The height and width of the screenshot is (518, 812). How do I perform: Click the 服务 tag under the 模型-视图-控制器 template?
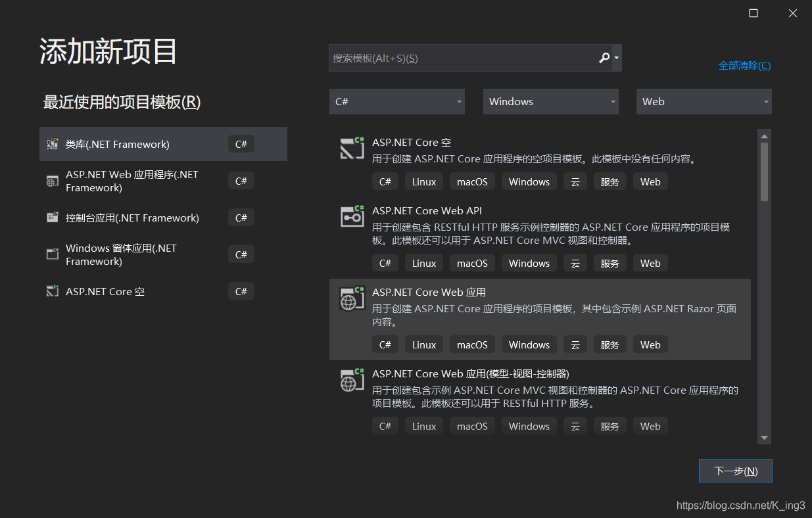[610, 426]
